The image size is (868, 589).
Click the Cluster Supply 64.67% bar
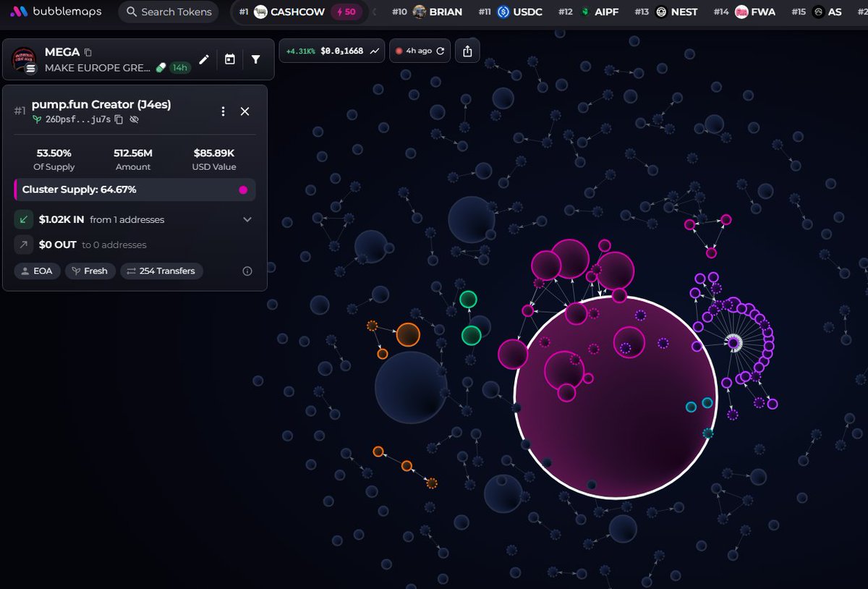(x=135, y=190)
